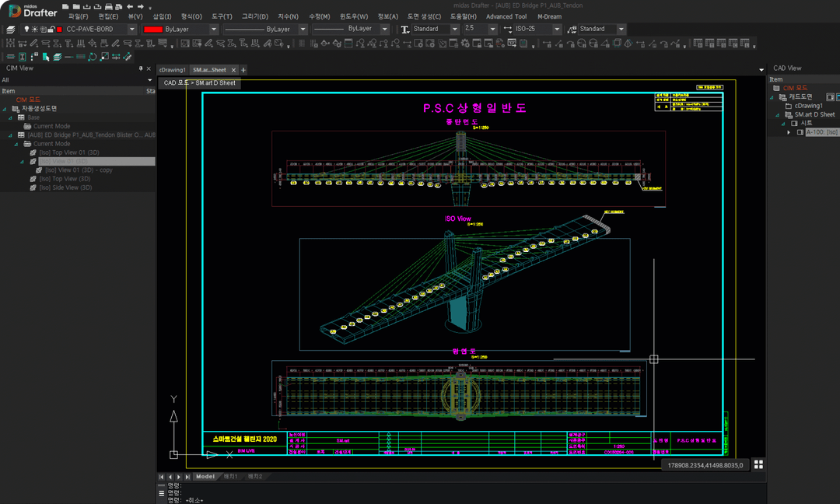This screenshot has width=840, height=504.
Task: Click the undo arrow icon
Action: 130,6
